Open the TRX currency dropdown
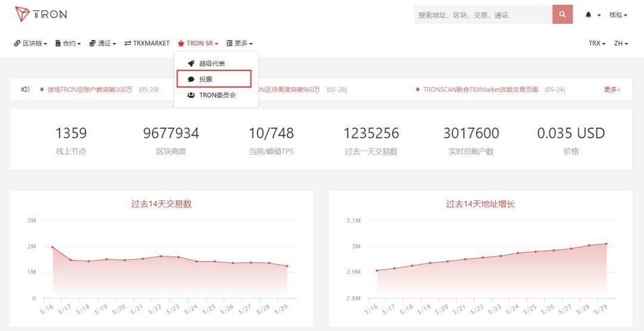This screenshot has width=644, height=331. tap(597, 43)
